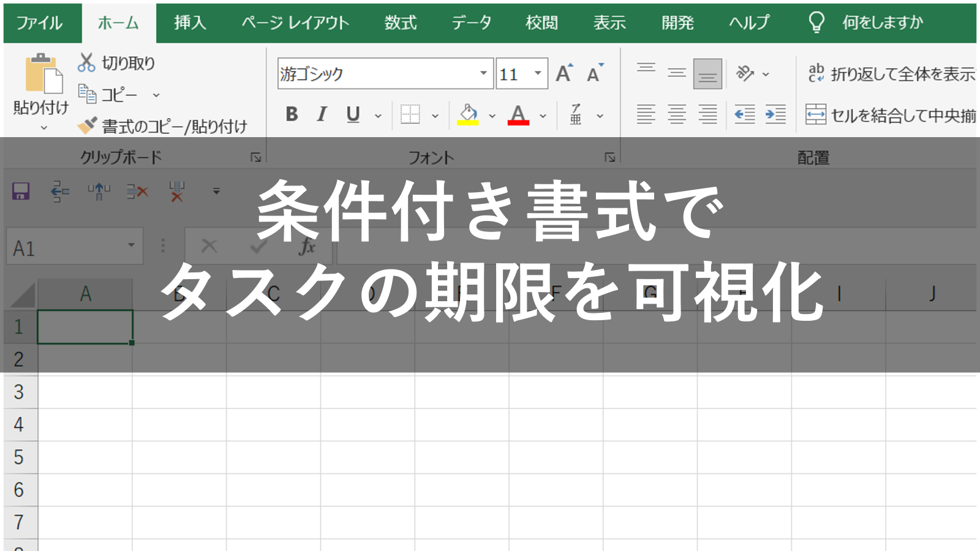Align text left
The width and height of the screenshot is (980, 551).
646,114
